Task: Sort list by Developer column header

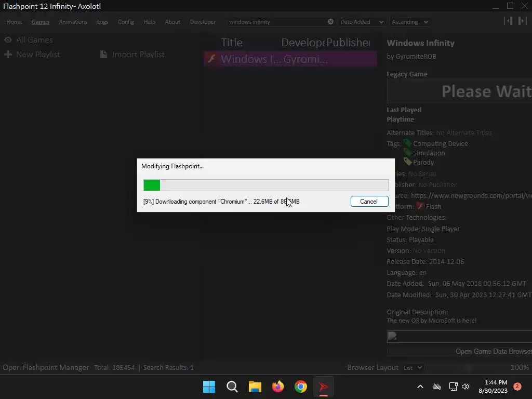Action: [303, 43]
